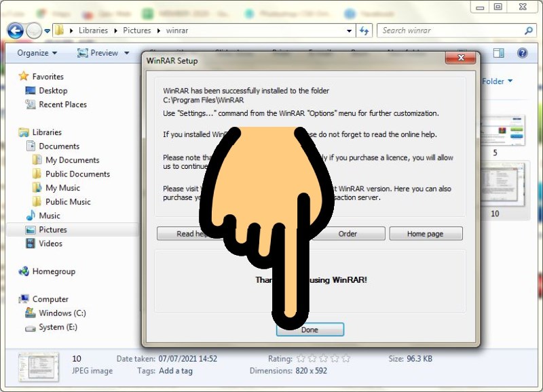Open Recent Places in navigation pane
This screenshot has height=392, width=543.
point(62,104)
